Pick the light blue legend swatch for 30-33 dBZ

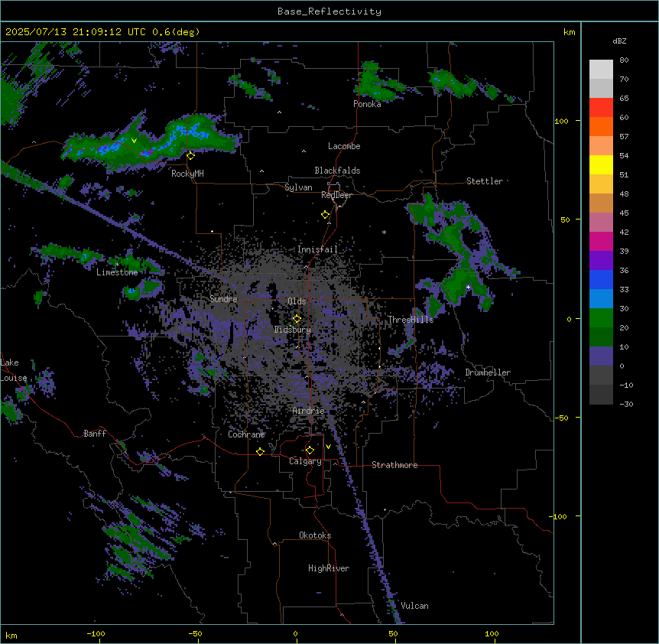click(x=601, y=298)
